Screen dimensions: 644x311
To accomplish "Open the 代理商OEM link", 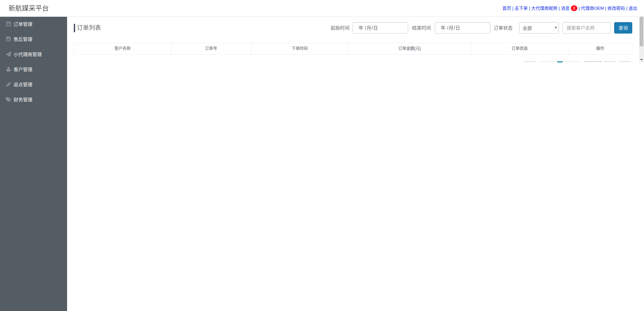I will coord(592,8).
